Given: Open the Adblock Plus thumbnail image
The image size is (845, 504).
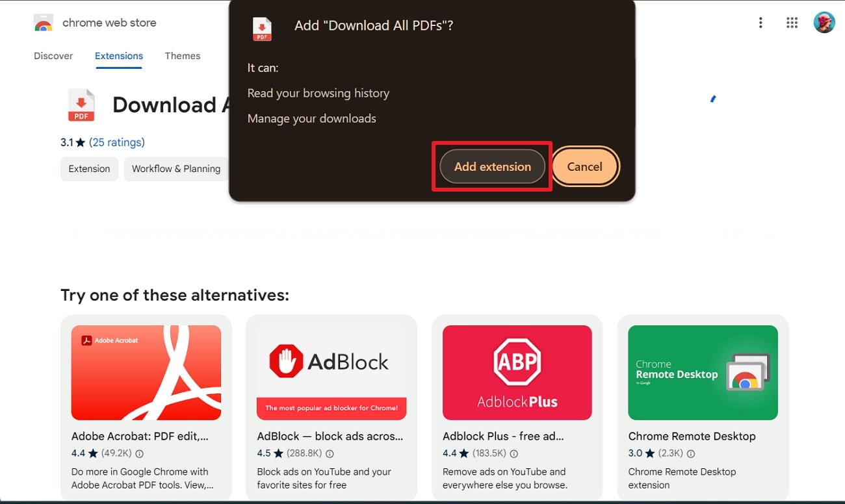Looking at the screenshot, I should tap(517, 373).
